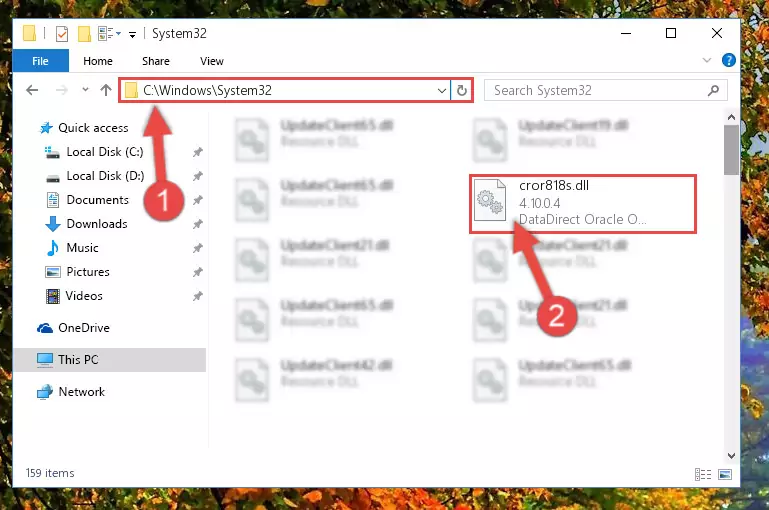Open Pictures in the navigation pane

point(77,272)
